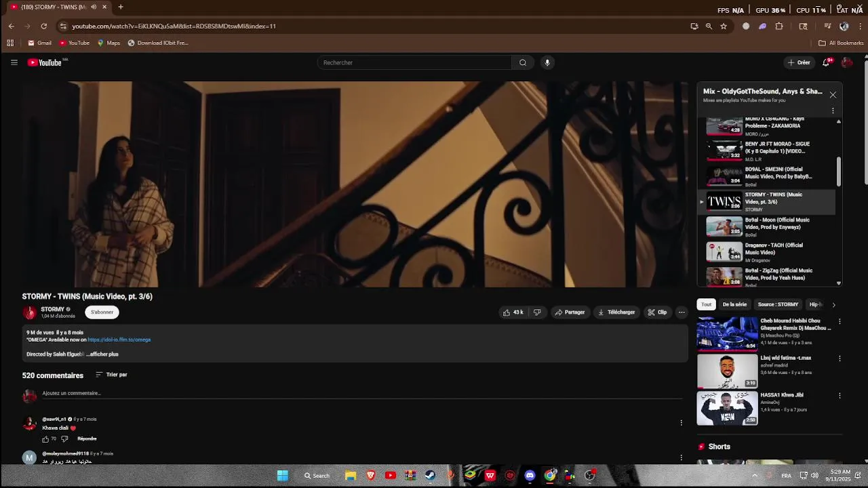Select the Source : STORMY chip
868x488 pixels.
pyautogui.click(x=778, y=305)
